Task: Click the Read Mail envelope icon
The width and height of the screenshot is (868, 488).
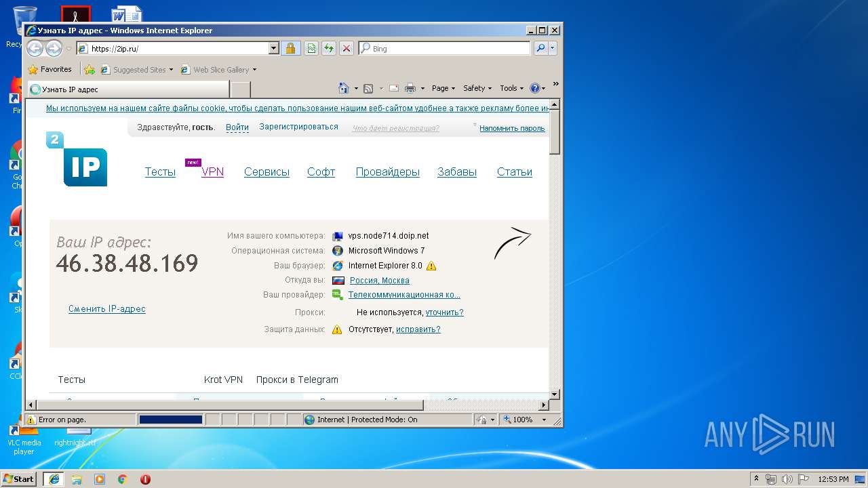Action: pos(393,88)
